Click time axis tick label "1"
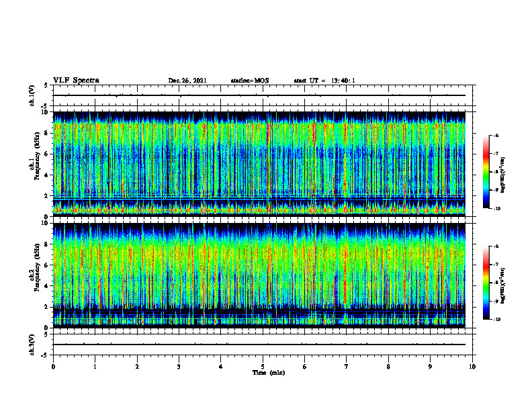Viewport: 532px width, 411px height. pos(95,367)
